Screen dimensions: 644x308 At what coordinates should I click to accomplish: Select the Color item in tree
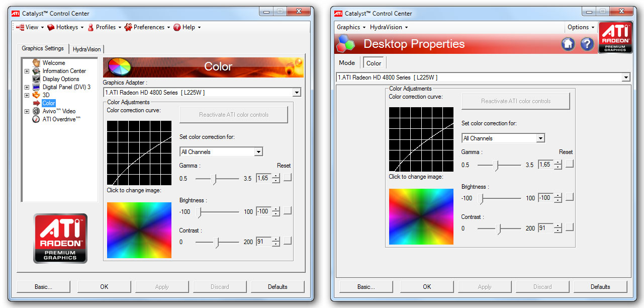coord(49,103)
